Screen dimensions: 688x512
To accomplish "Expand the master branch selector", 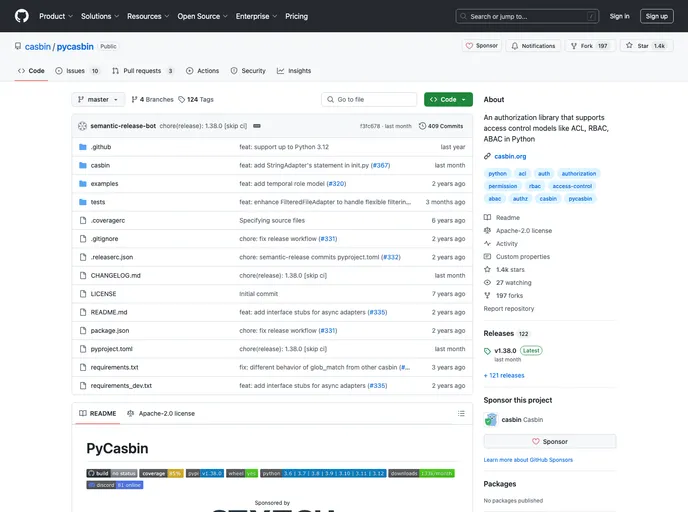I will 98,100.
